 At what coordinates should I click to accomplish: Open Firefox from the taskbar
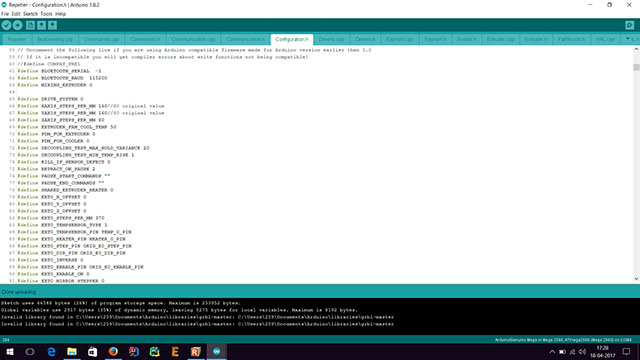tap(113, 351)
